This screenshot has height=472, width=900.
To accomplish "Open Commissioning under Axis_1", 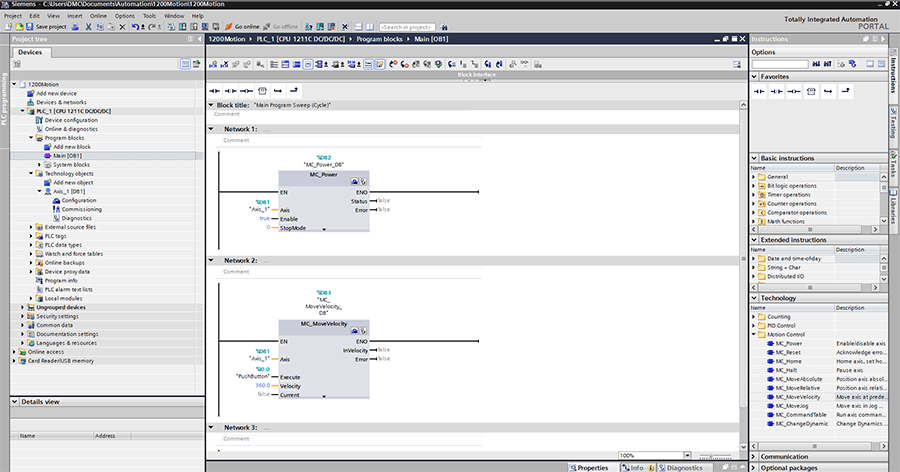I will [x=82, y=209].
